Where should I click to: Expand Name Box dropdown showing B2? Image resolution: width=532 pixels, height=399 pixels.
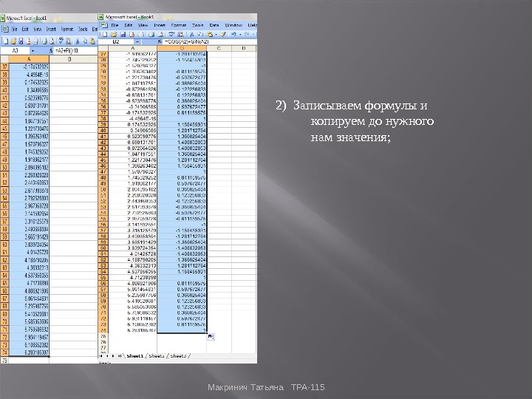point(137,41)
